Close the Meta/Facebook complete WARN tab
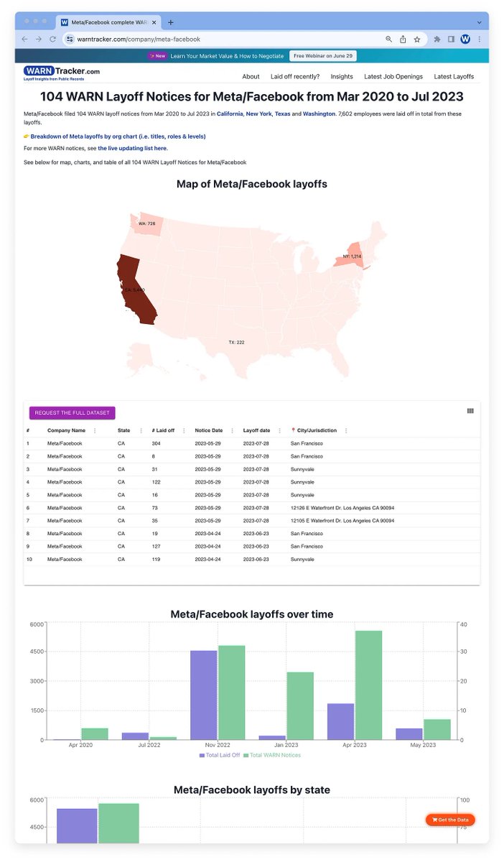Image resolution: width=504 pixels, height=862 pixels. tap(154, 22)
